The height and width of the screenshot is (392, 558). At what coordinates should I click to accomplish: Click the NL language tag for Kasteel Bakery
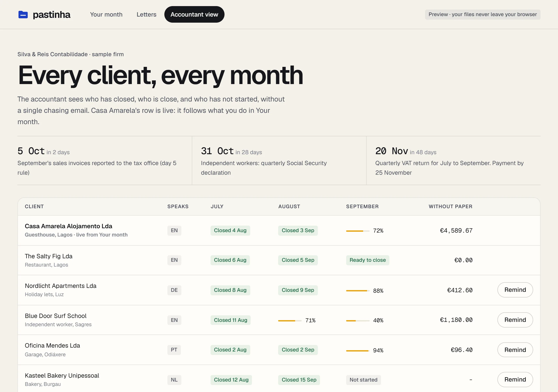(x=174, y=380)
